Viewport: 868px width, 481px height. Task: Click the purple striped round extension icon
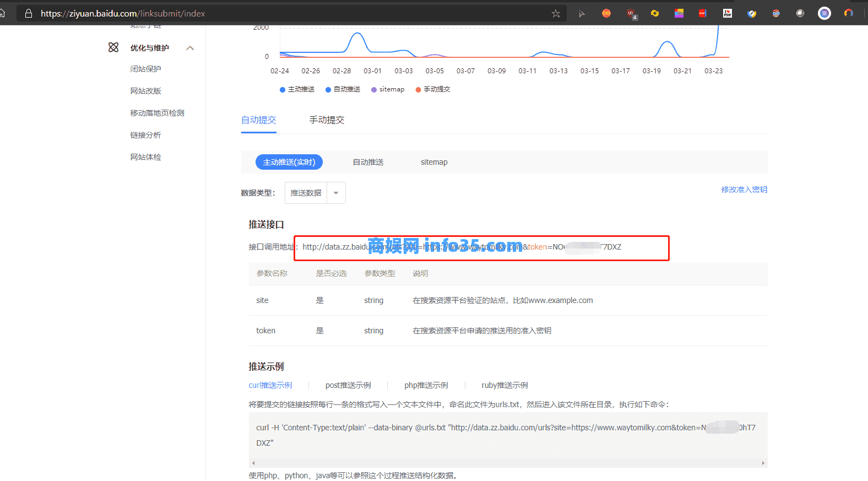point(824,13)
